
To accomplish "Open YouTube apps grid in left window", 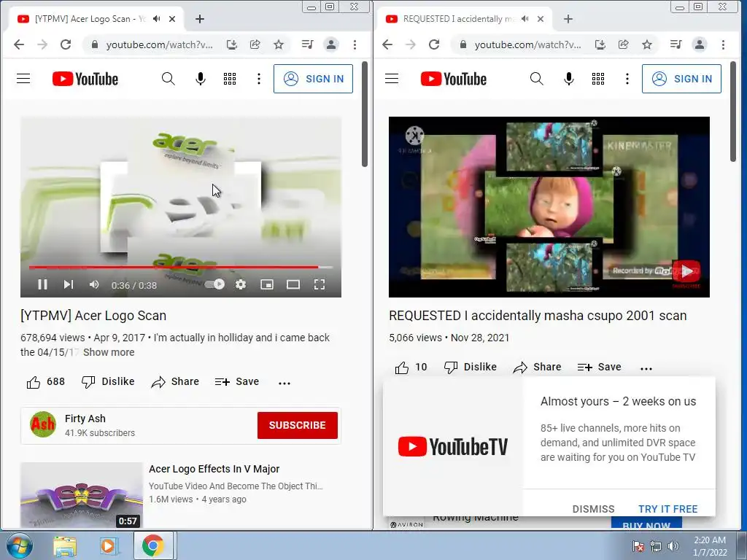I will 230,79.
